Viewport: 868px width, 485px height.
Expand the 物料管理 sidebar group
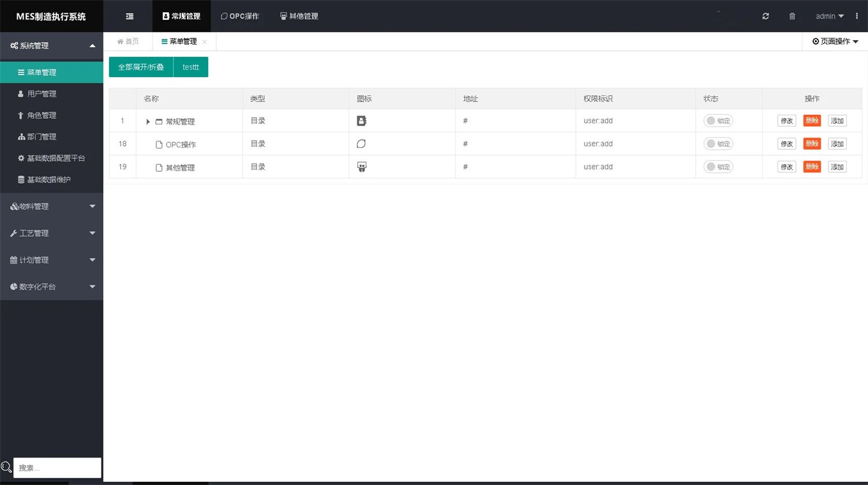click(52, 207)
